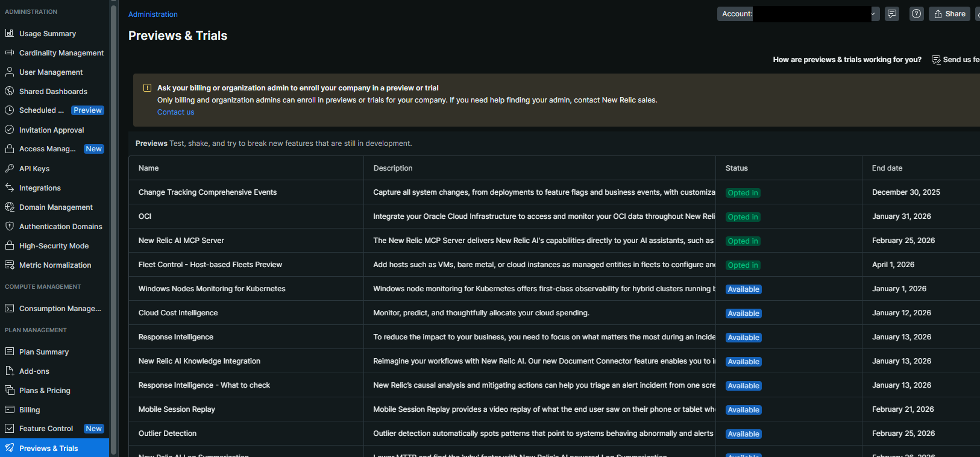Click the Preview badge next to Scheduled
The width and height of the screenshot is (980, 457).
pos(88,110)
